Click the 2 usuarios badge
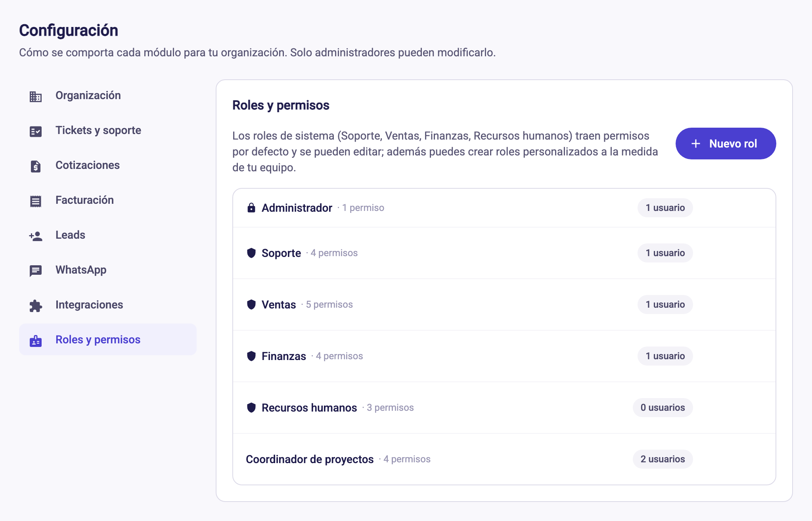 (663, 459)
